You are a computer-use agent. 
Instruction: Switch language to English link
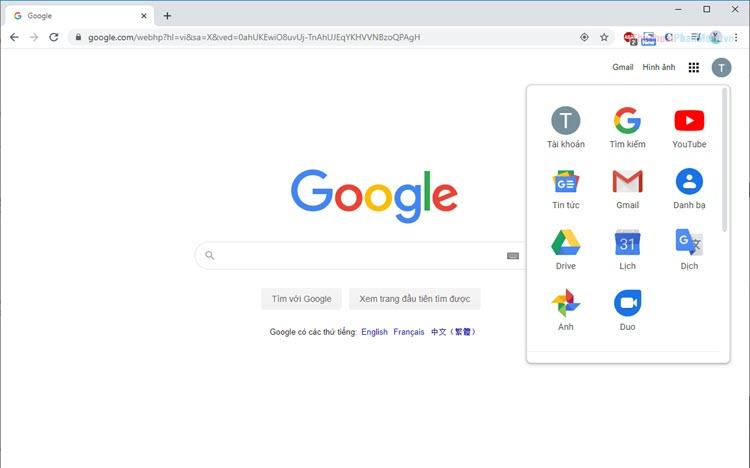point(374,332)
